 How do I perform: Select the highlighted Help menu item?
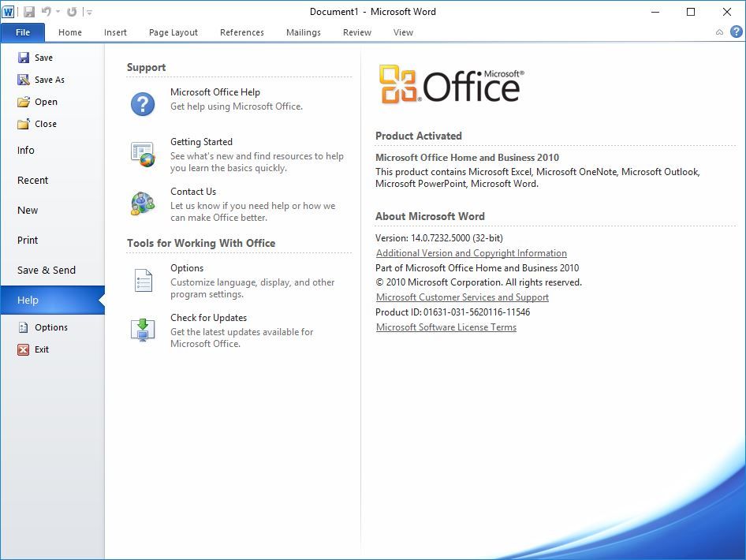click(52, 301)
